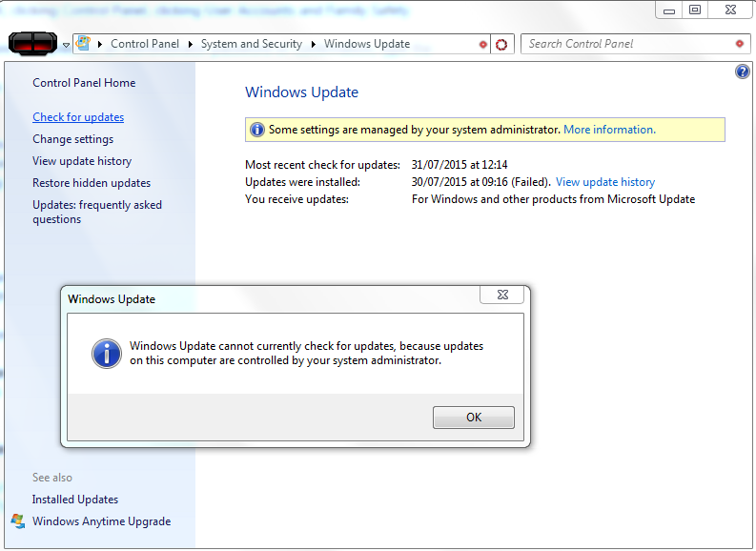Open Change settings
The width and height of the screenshot is (756, 551).
coord(72,139)
